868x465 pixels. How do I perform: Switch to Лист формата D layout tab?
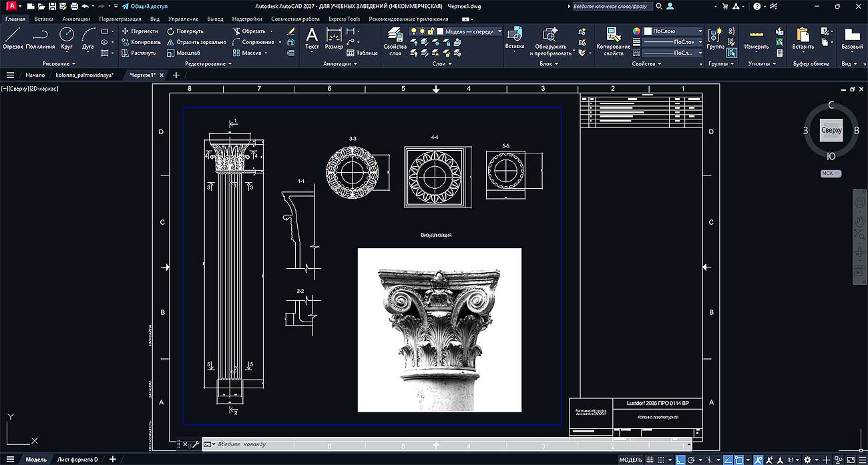77,460
